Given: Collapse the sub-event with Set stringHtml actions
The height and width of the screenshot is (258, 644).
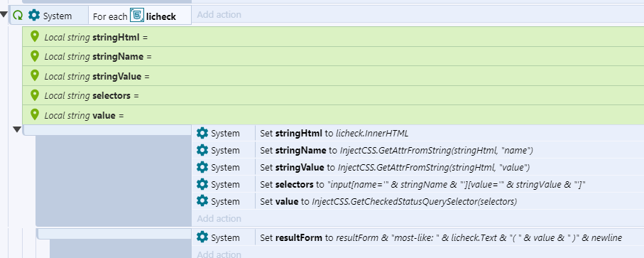Looking at the screenshot, I should click(17, 130).
